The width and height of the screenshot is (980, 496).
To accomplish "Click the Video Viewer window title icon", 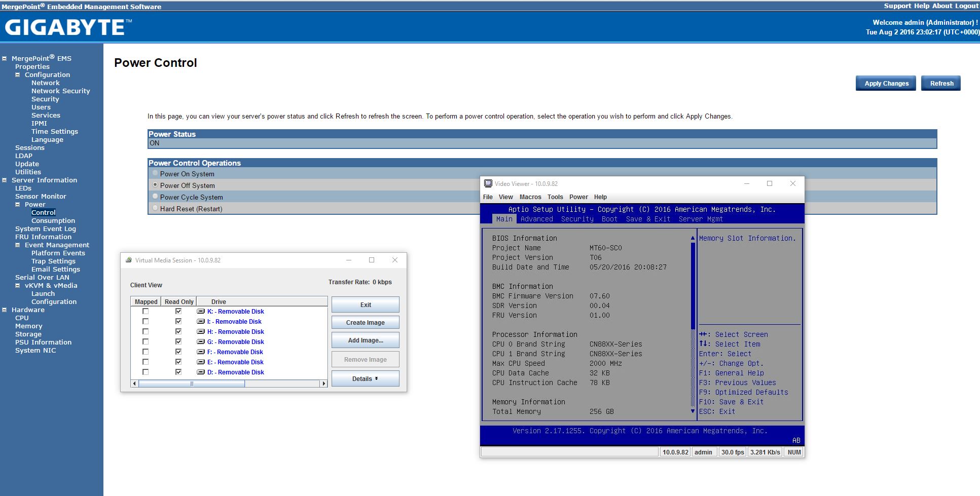I will click(x=488, y=184).
